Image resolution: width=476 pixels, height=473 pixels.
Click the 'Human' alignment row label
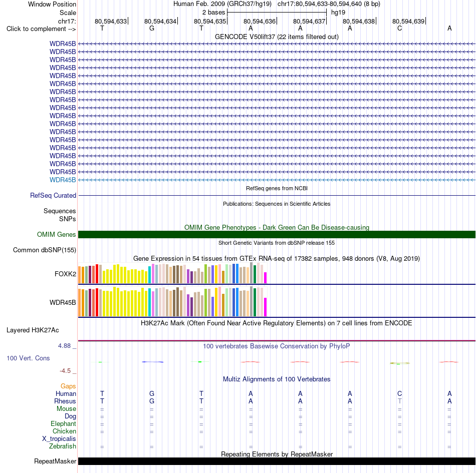coord(66,393)
